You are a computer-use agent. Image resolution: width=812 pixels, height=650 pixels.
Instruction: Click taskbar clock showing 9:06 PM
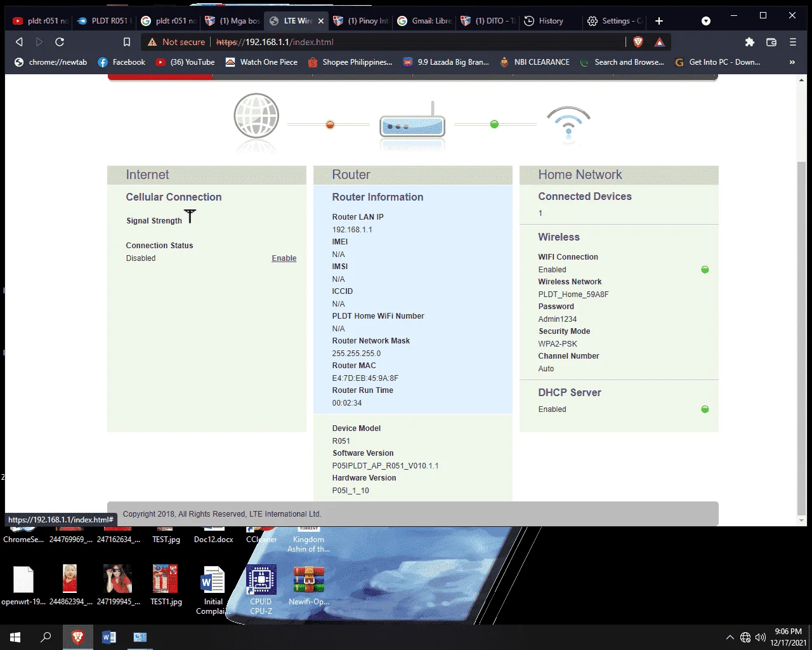788,637
